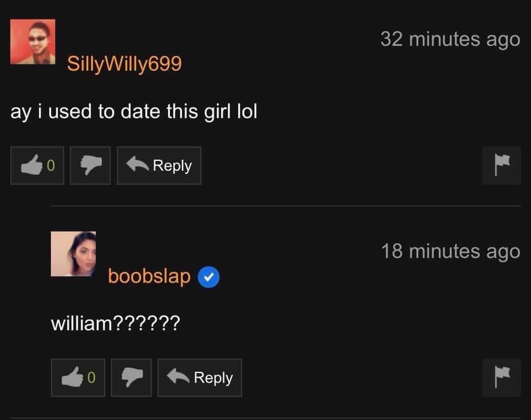The width and height of the screenshot is (531, 420).
Task: Dislike SillyWilly699's comment with thumbs down
Action: 90,165
